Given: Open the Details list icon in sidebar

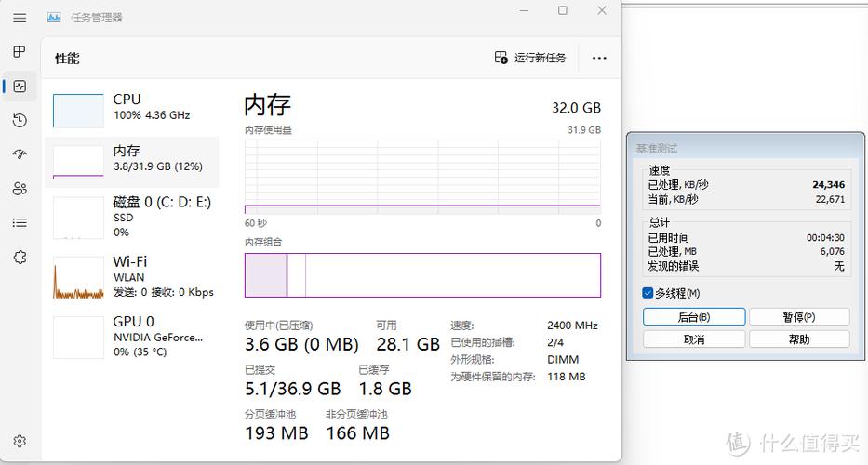Looking at the screenshot, I should (x=20, y=222).
